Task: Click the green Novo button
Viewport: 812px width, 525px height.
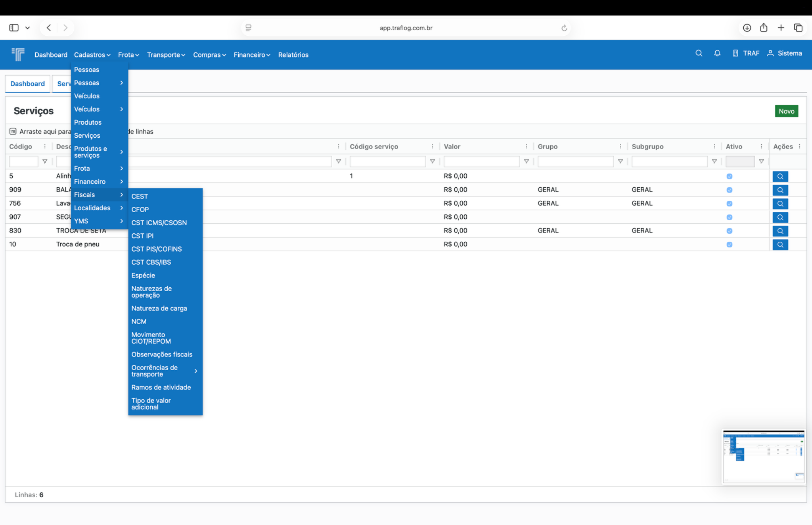Action: coord(786,111)
